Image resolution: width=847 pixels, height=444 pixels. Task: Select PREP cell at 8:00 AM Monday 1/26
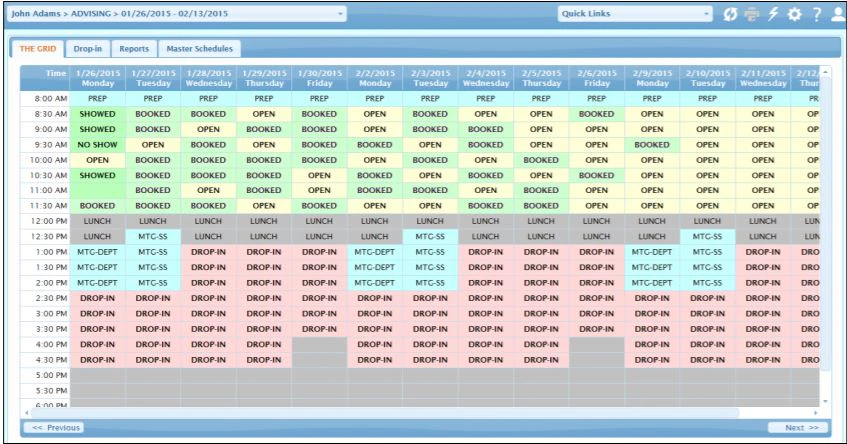(x=98, y=98)
